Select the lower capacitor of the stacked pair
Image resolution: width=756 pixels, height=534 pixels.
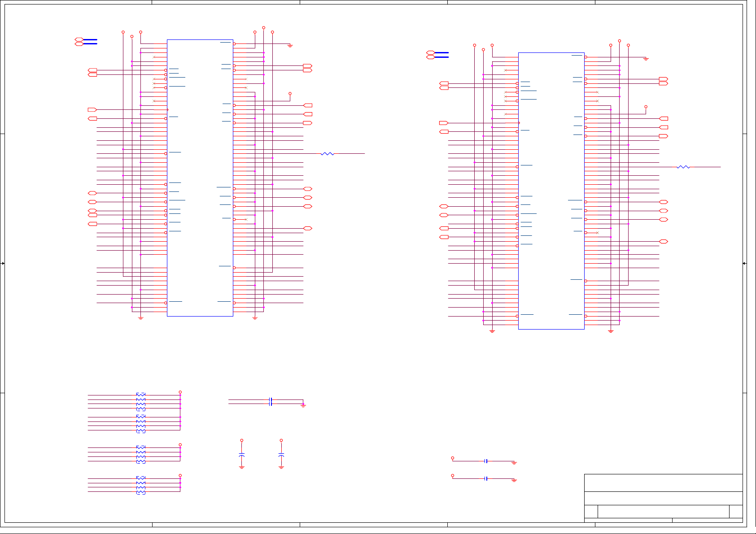271,404
